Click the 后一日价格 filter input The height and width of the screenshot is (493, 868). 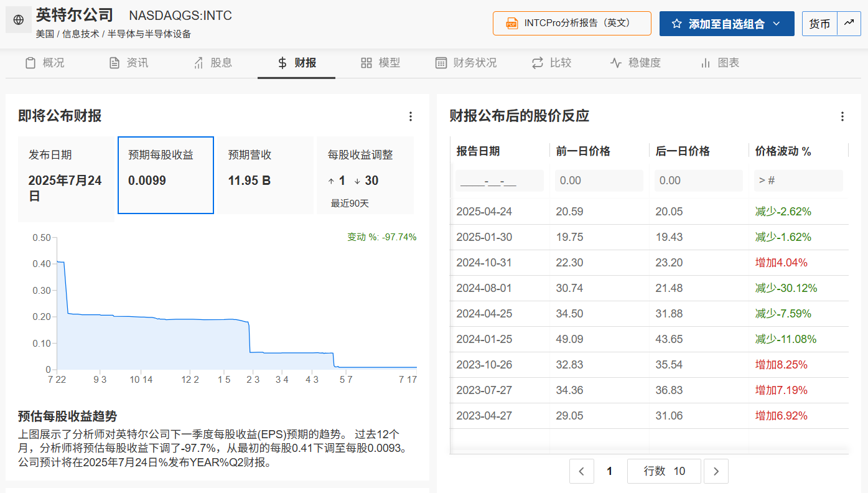(x=699, y=181)
